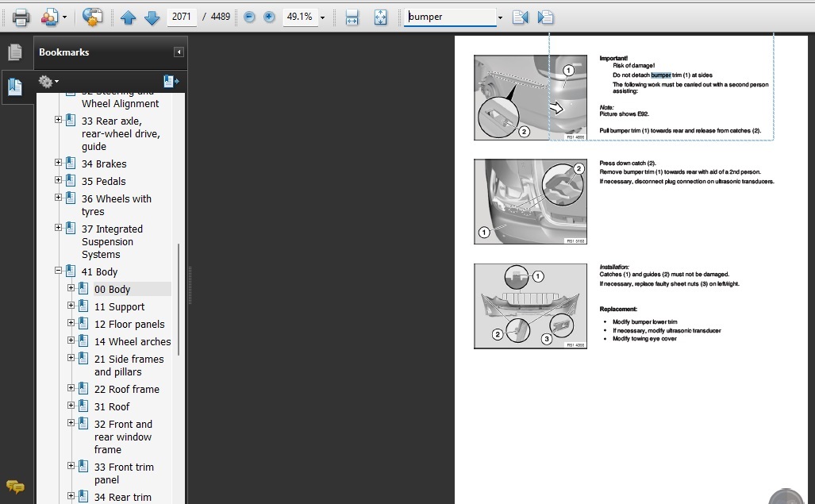This screenshot has height=504, width=815.
Task: Click the find previous result icon
Action: coord(520,17)
